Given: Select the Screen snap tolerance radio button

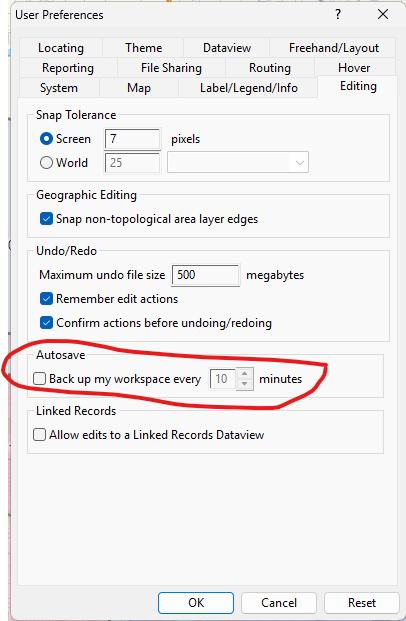Looking at the screenshot, I should [x=46, y=139].
